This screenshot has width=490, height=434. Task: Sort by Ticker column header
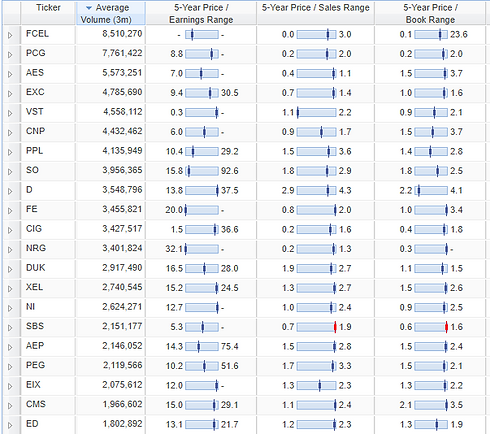[x=48, y=13]
